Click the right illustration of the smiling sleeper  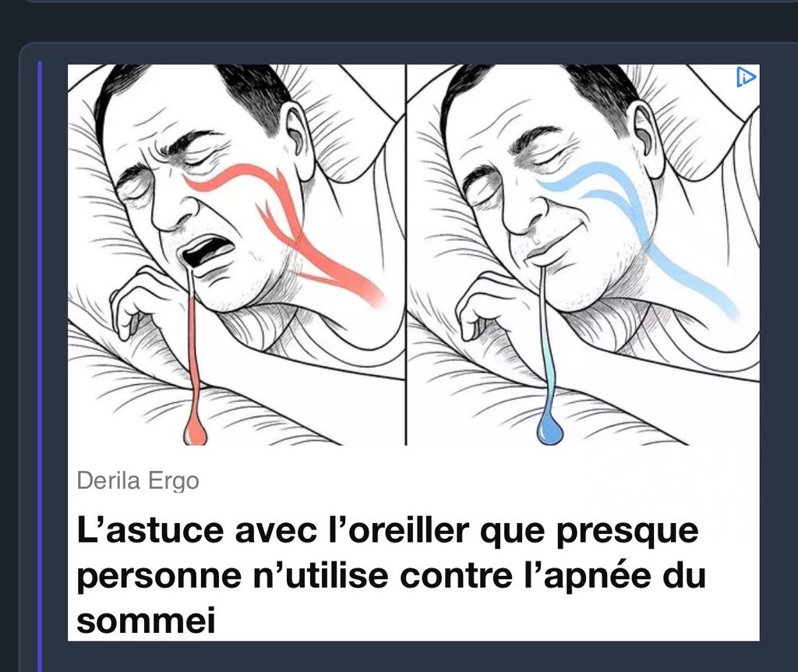pyautogui.click(x=583, y=255)
